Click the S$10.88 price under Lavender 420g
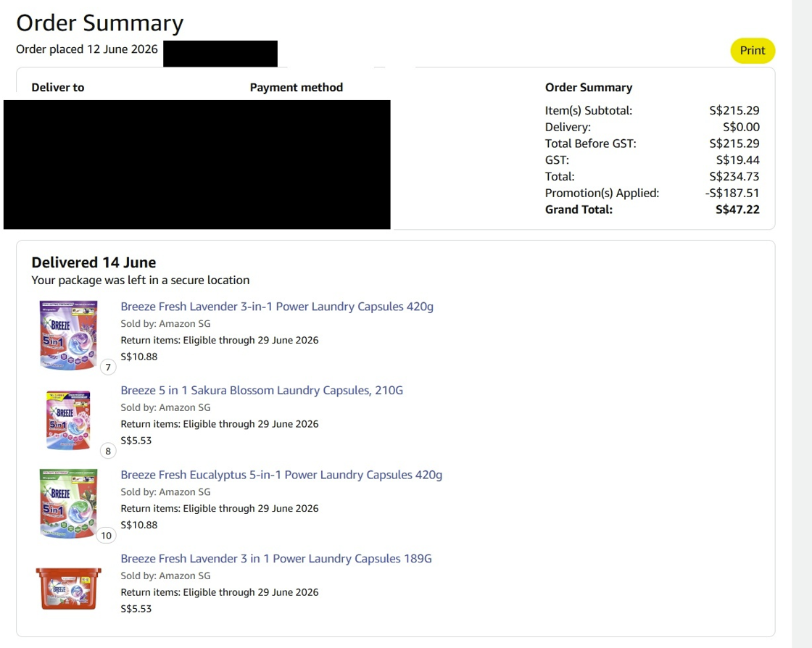The image size is (812, 648). (x=138, y=357)
